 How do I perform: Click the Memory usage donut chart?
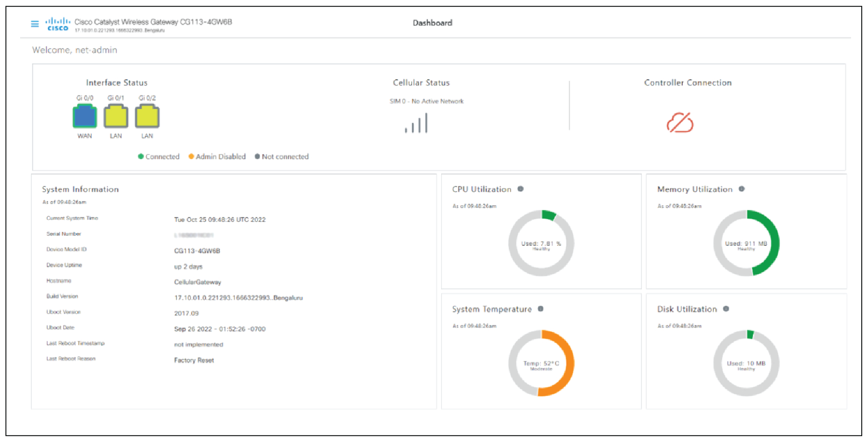(746, 243)
